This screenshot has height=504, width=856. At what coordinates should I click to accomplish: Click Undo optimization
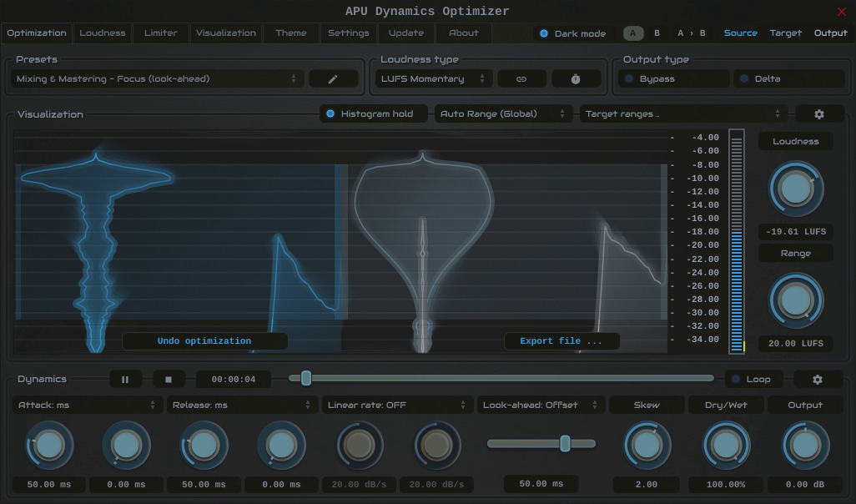pyautogui.click(x=204, y=341)
